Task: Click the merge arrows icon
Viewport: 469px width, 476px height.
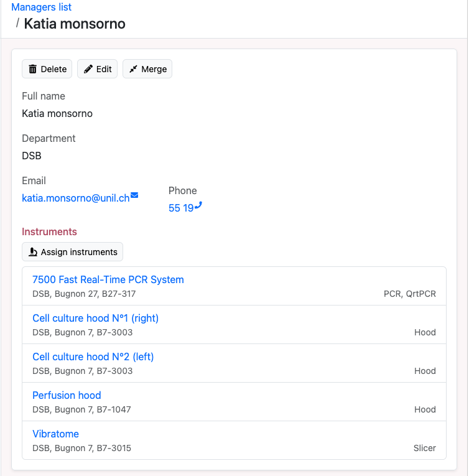Action: click(133, 69)
